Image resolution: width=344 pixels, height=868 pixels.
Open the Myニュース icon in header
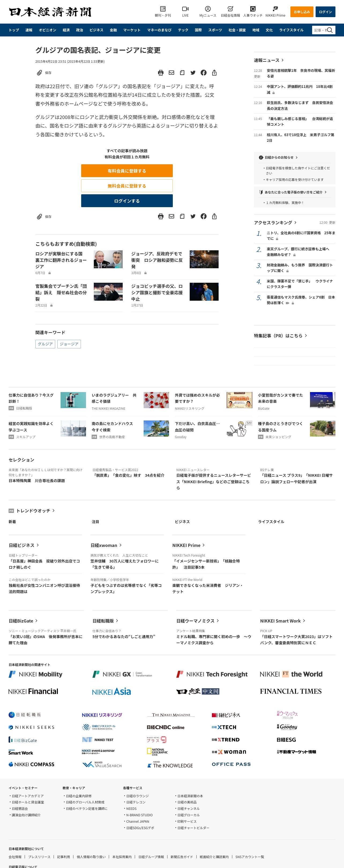click(208, 9)
